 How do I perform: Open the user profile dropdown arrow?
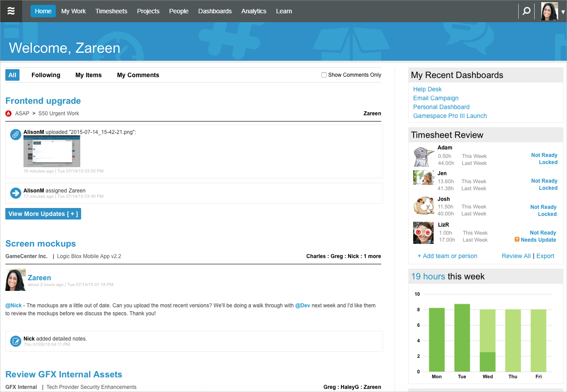click(x=563, y=12)
